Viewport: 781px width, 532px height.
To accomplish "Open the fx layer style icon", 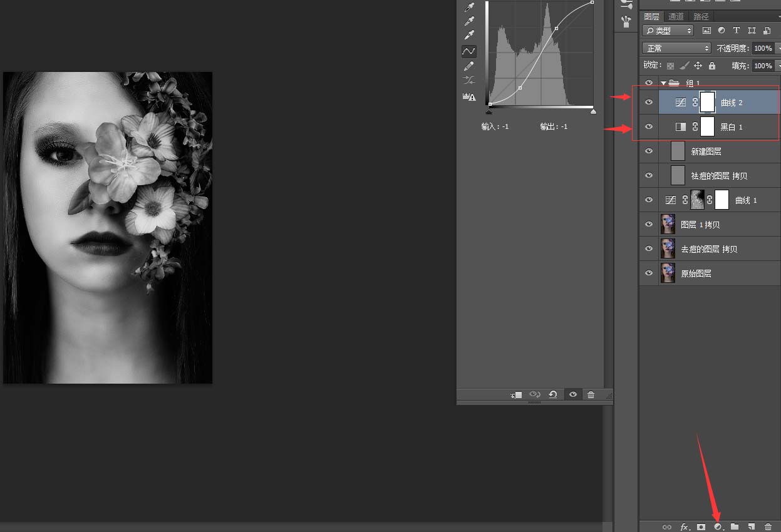I will coord(685,527).
